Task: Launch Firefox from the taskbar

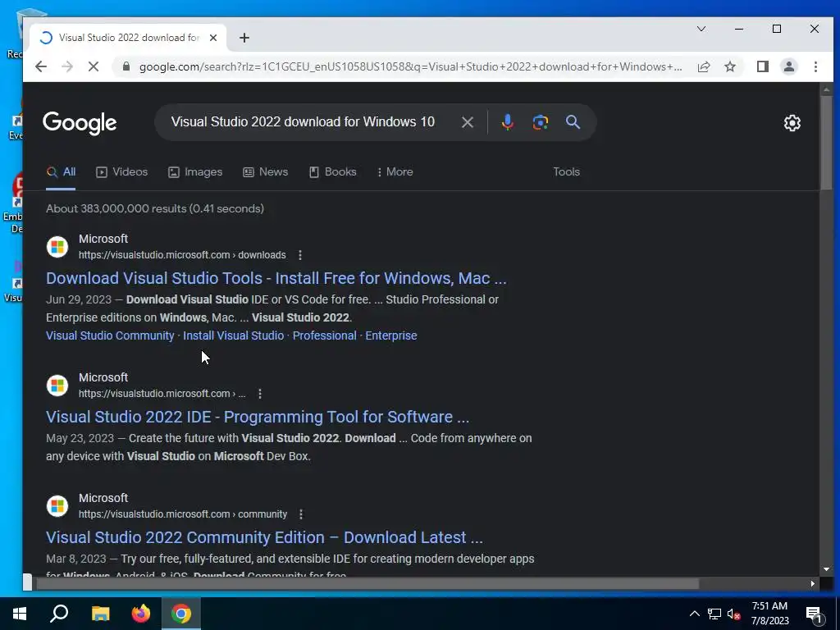Action: click(x=141, y=614)
